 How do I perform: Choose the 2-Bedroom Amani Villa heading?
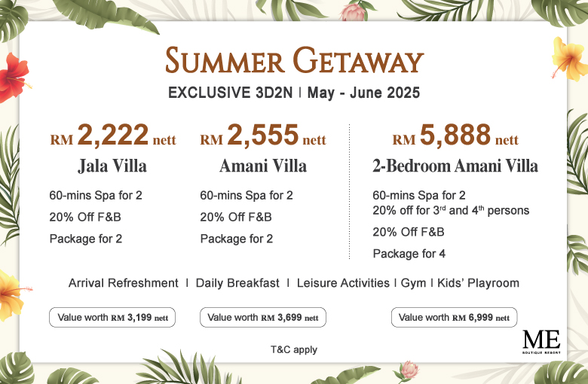click(x=455, y=166)
